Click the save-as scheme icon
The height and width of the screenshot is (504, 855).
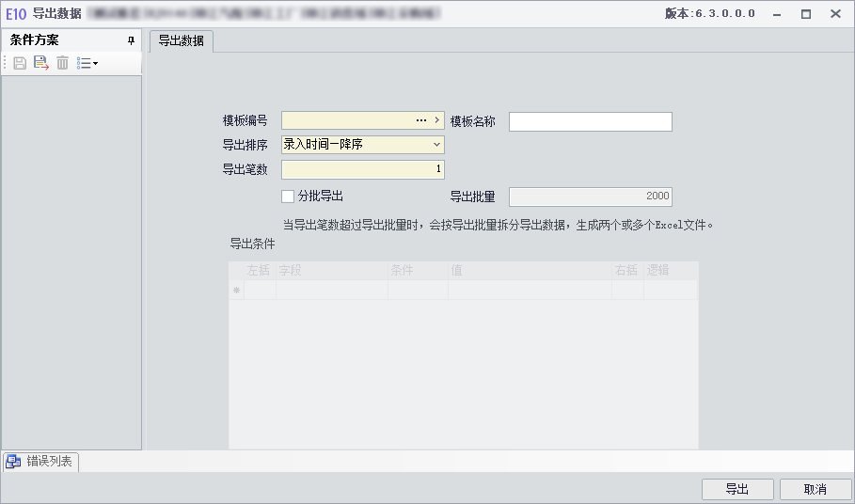[x=40, y=63]
